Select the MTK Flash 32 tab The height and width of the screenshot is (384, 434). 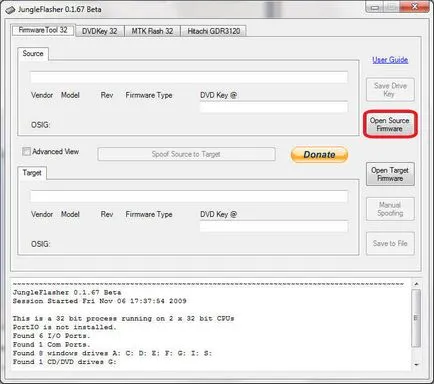pyautogui.click(x=152, y=31)
